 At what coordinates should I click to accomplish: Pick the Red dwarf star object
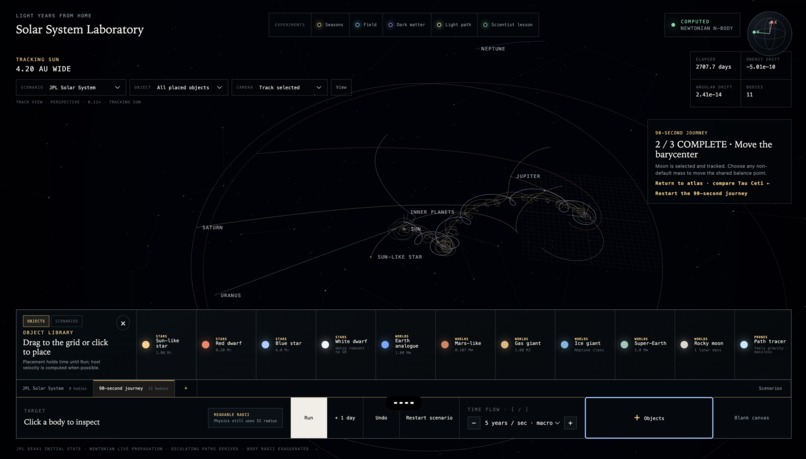[226, 344]
